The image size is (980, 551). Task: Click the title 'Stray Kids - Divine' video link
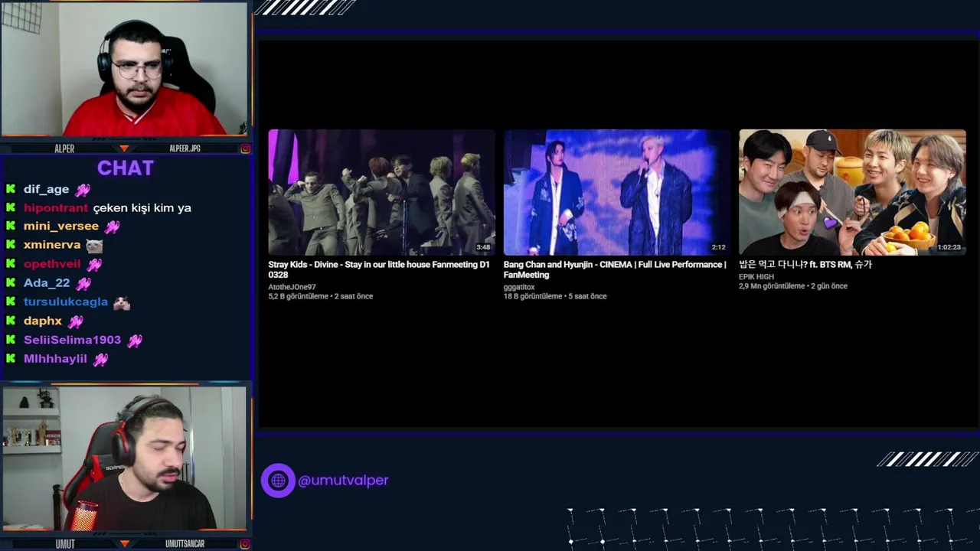click(x=378, y=269)
